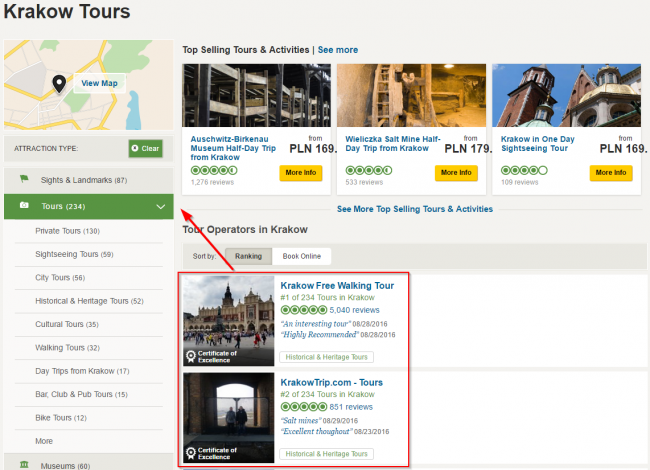This screenshot has width=650, height=470.
Task: Open Krakow in One Day Sightseeing Tour title
Action: pyautogui.click(x=538, y=143)
